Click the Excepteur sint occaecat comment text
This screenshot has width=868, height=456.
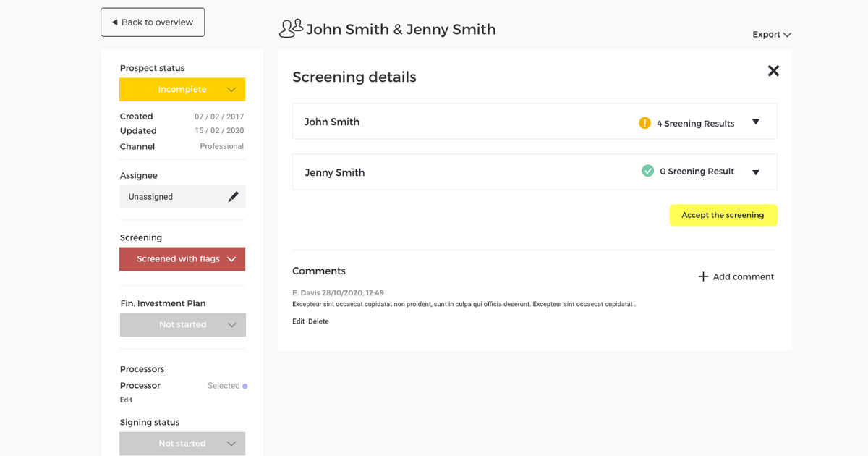464,305
